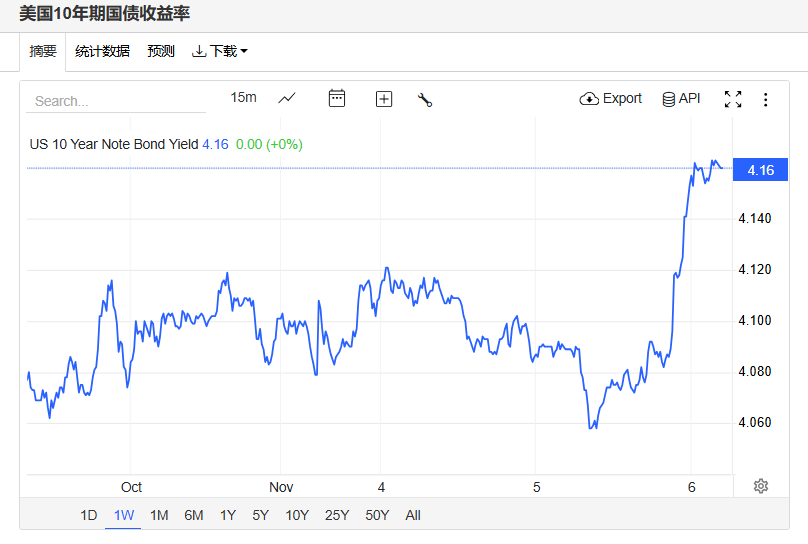
Task: Select the All time range
Action: [413, 515]
